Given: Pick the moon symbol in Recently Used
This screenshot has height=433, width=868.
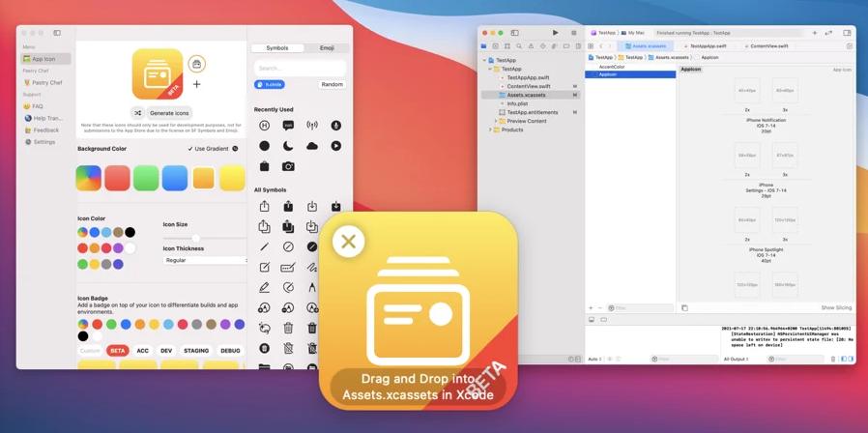Looking at the screenshot, I should (288, 146).
